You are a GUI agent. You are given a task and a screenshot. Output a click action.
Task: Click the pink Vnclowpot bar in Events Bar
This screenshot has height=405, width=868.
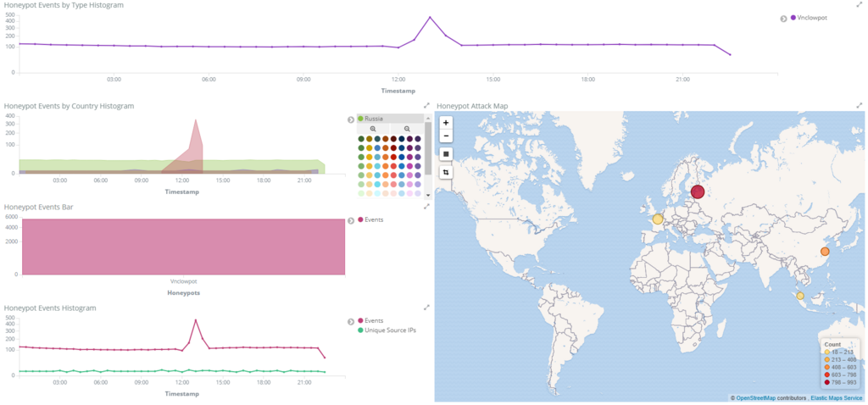coord(183,247)
